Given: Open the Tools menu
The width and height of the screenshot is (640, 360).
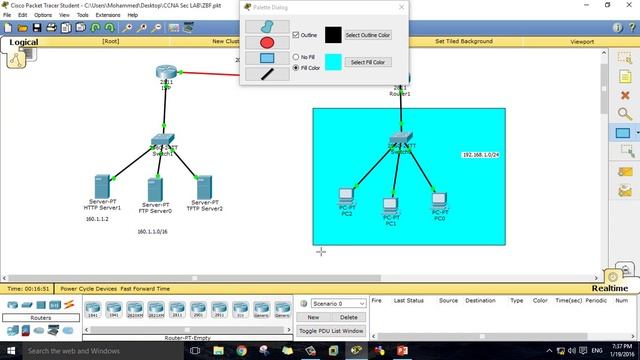Looking at the screenshot, I should tap(82, 15).
